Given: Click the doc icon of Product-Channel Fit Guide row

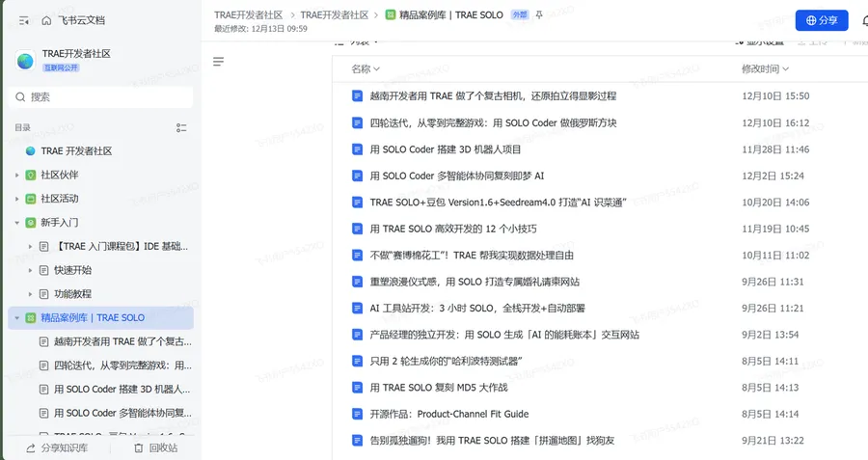Looking at the screenshot, I should click(x=358, y=414).
